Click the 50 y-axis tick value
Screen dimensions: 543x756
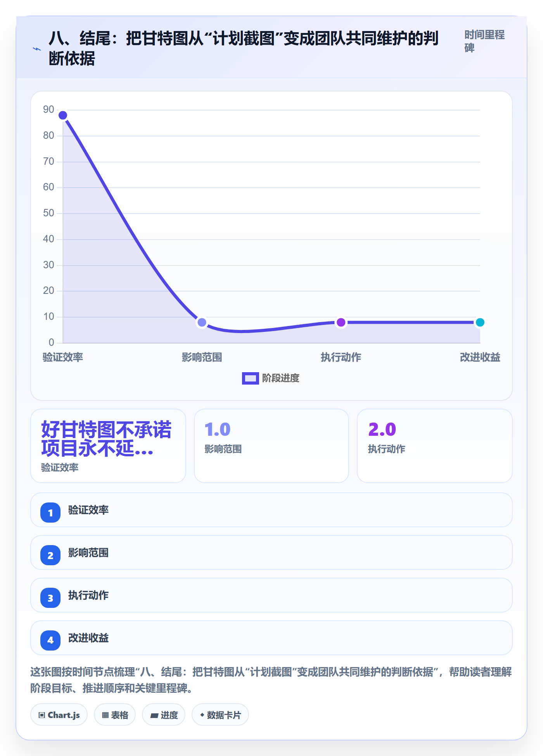48,213
